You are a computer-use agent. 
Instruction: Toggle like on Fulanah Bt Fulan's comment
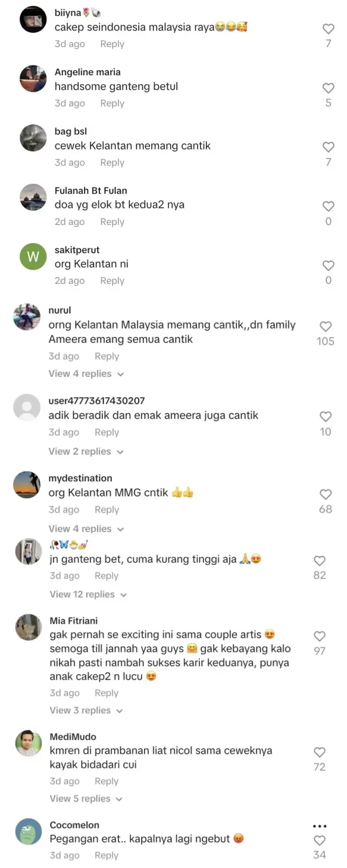(x=328, y=206)
